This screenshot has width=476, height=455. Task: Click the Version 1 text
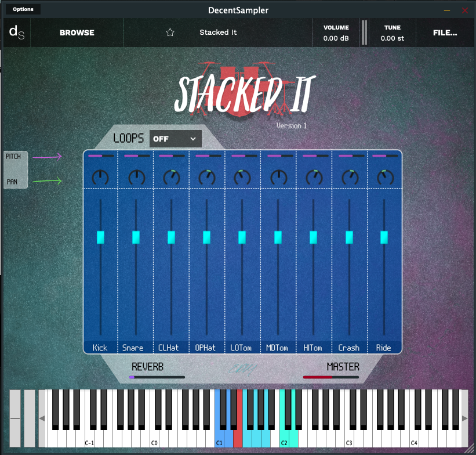(x=292, y=125)
